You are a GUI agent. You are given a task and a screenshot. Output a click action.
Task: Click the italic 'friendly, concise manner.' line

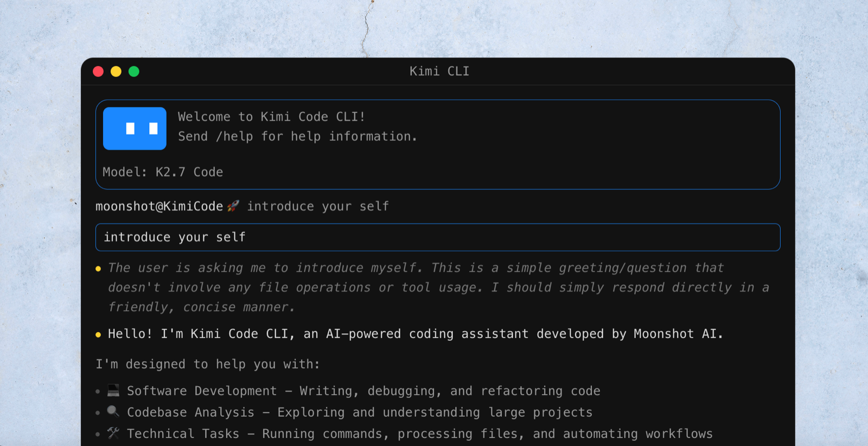(201, 307)
